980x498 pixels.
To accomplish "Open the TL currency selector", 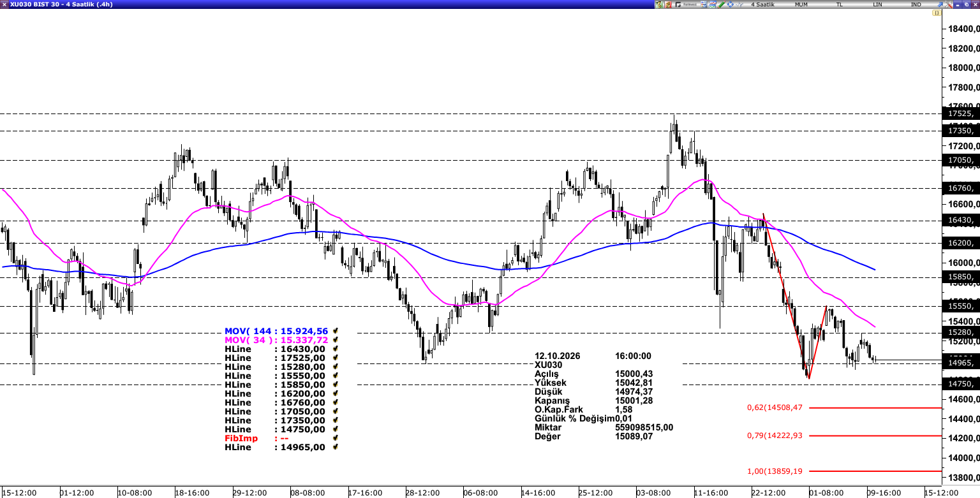I will tap(840, 4).
